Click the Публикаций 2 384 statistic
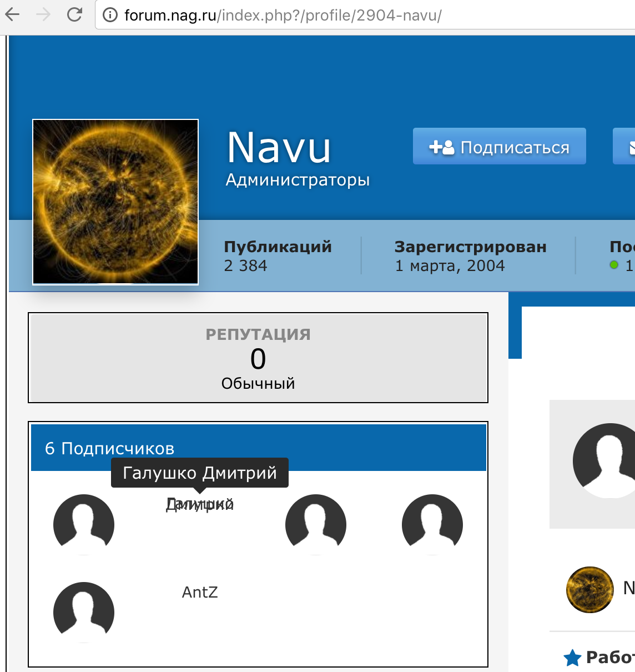This screenshot has height=672, width=635. tap(278, 256)
